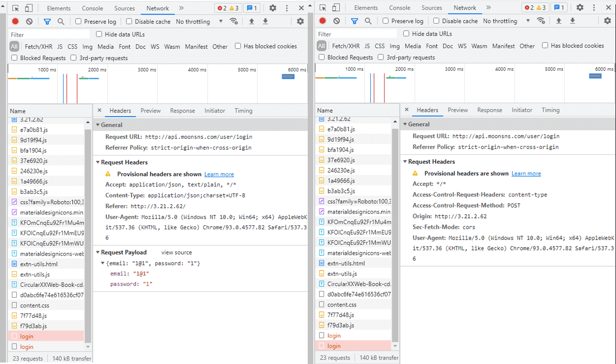This screenshot has width=616, height=364.
Task: Collapse the email/password payload object
Action: pyautogui.click(x=102, y=264)
